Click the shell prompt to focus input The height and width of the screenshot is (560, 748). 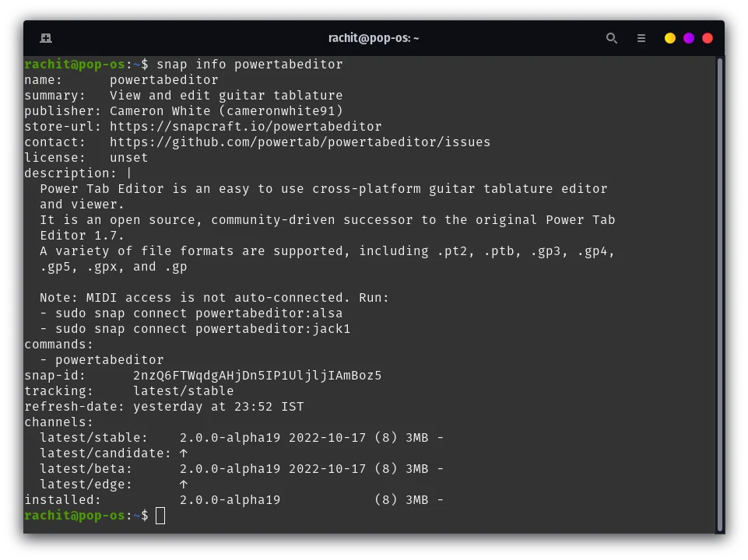pos(160,515)
